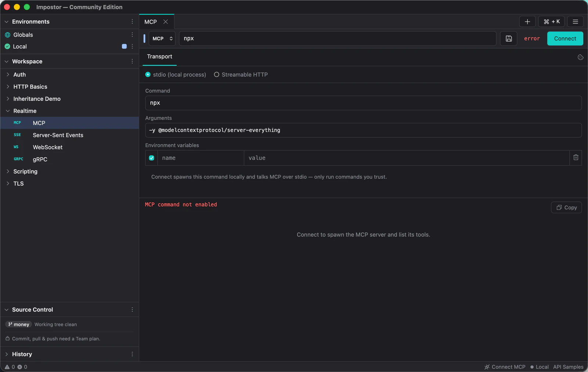Click the cookie icon beside Transport

point(581,57)
